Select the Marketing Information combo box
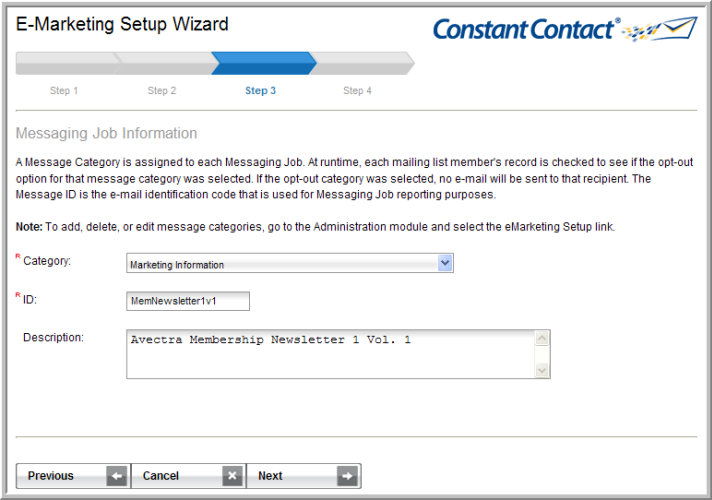Image resolution: width=712 pixels, height=500 pixels. point(290,263)
